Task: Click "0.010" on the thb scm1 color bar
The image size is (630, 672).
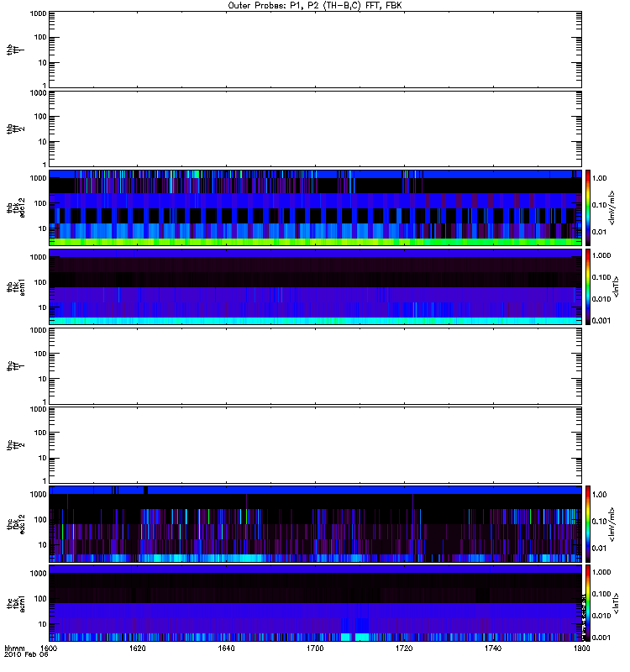Action: [601, 299]
